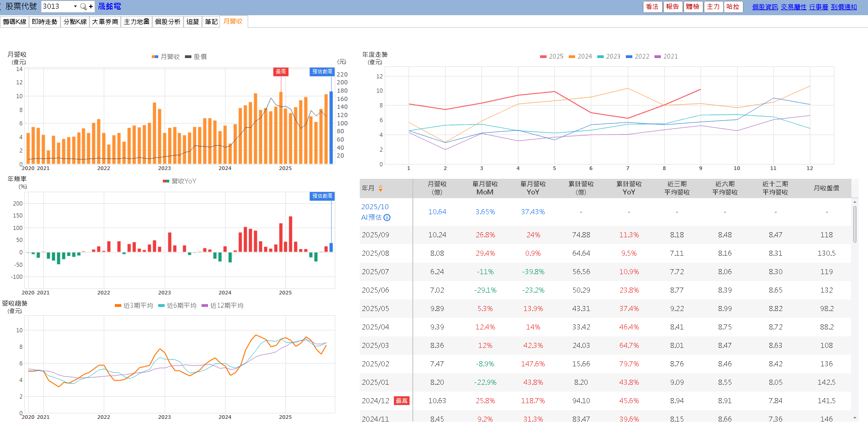The height and width of the screenshot is (435, 868).
Task: Click the plus icon next to search
Action: click(x=91, y=6)
